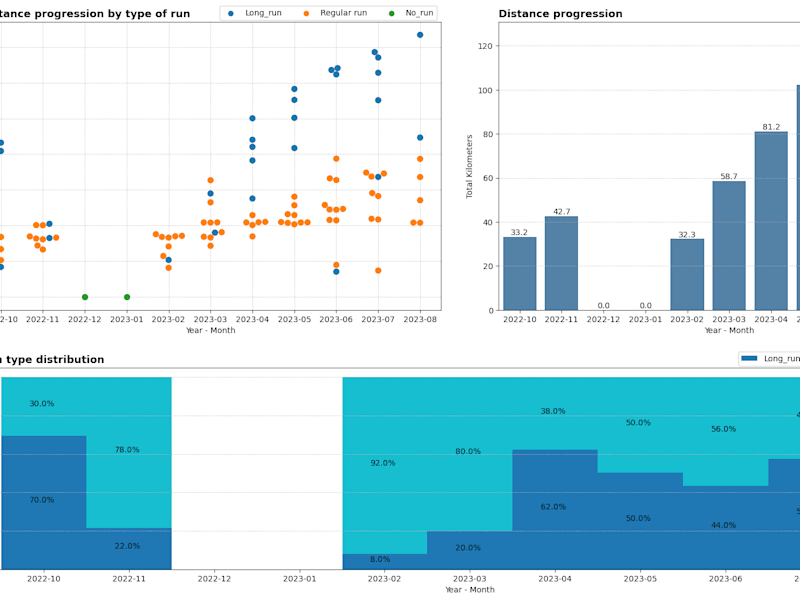The image size is (800, 600).
Task: Click the No_run entry in the scatter legend
Action: (x=411, y=13)
